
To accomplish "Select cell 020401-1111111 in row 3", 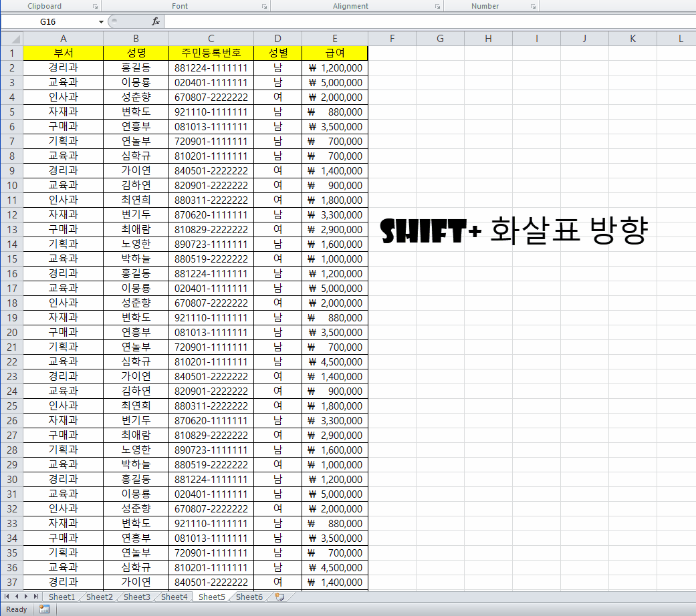I will click(x=211, y=82).
